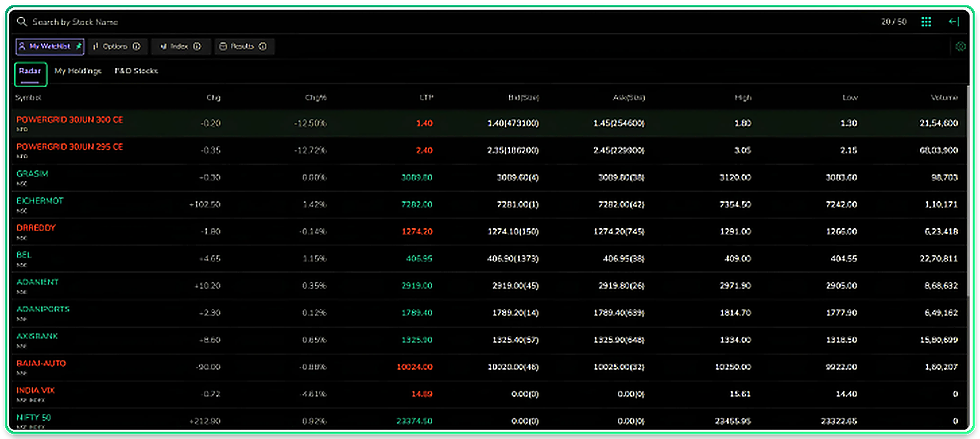980x439 pixels.
Task: Sort by the Volume column header
Action: (944, 98)
